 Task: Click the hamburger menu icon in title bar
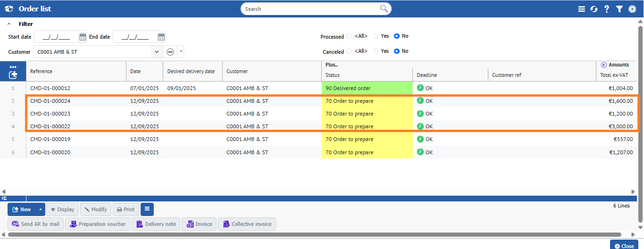pos(582,9)
